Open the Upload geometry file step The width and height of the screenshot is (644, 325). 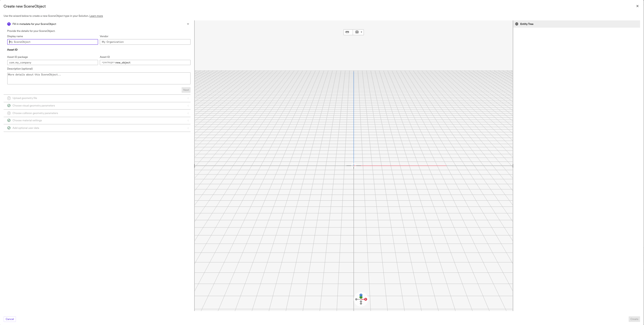click(25, 98)
